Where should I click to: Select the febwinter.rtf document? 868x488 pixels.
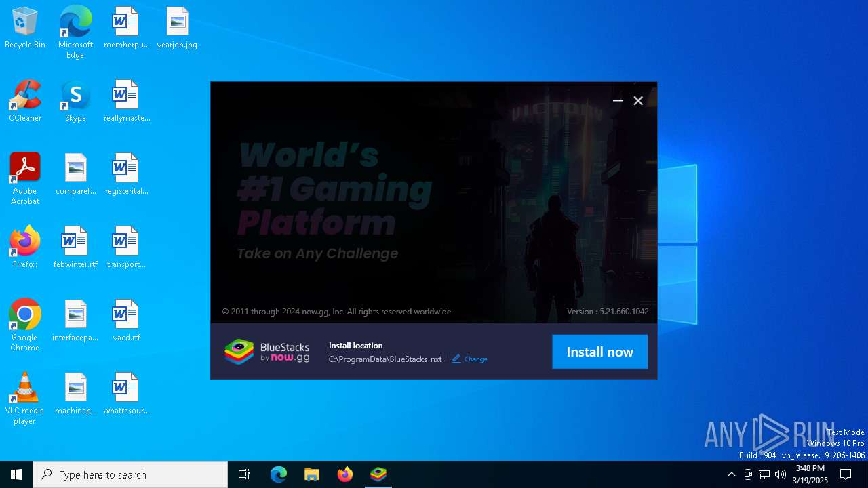click(x=75, y=248)
